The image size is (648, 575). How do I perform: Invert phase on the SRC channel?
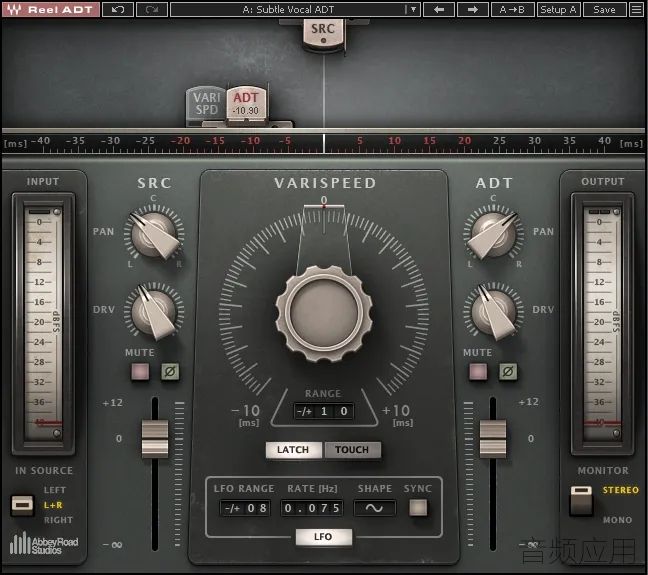click(170, 371)
